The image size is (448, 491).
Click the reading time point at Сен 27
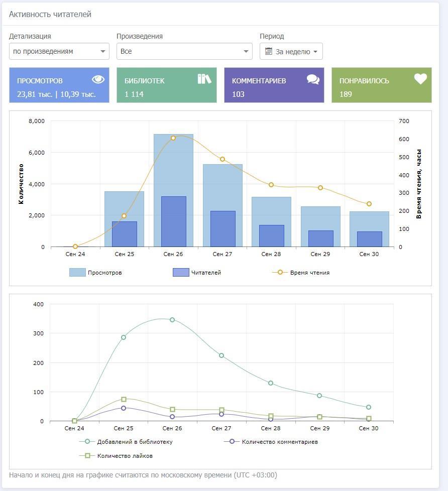[x=222, y=160]
